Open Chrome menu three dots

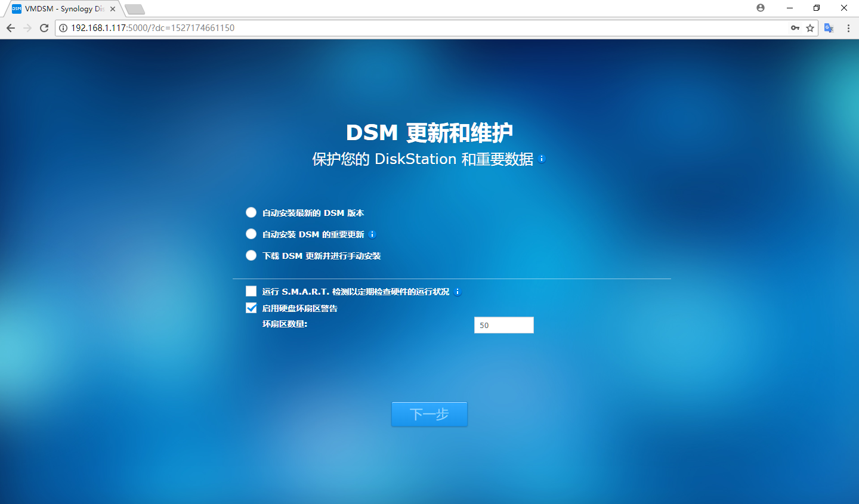tap(848, 28)
